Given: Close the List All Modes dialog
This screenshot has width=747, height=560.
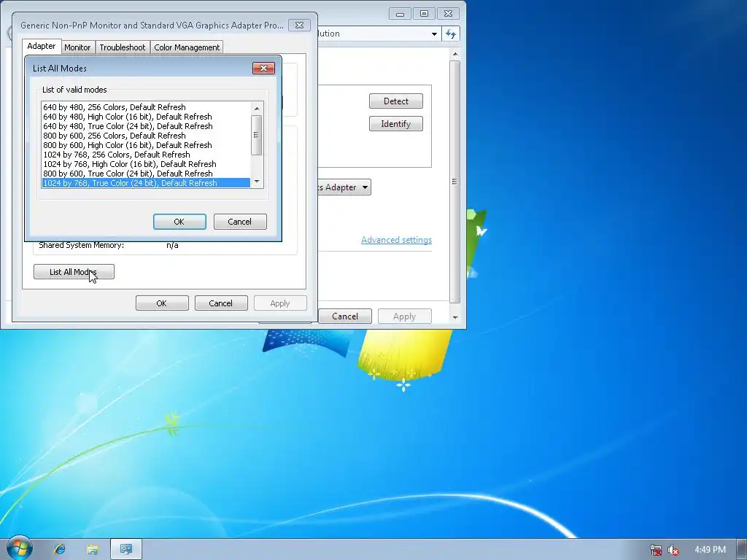Looking at the screenshot, I should (x=263, y=68).
